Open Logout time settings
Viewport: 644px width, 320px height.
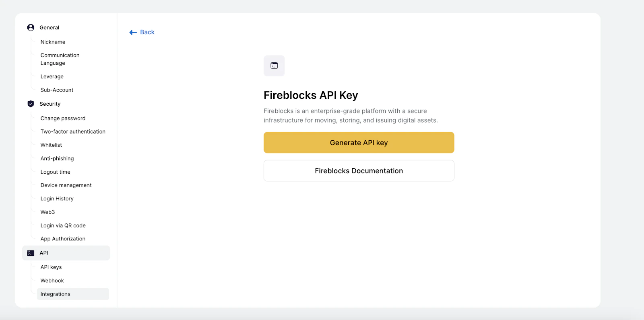(x=55, y=172)
